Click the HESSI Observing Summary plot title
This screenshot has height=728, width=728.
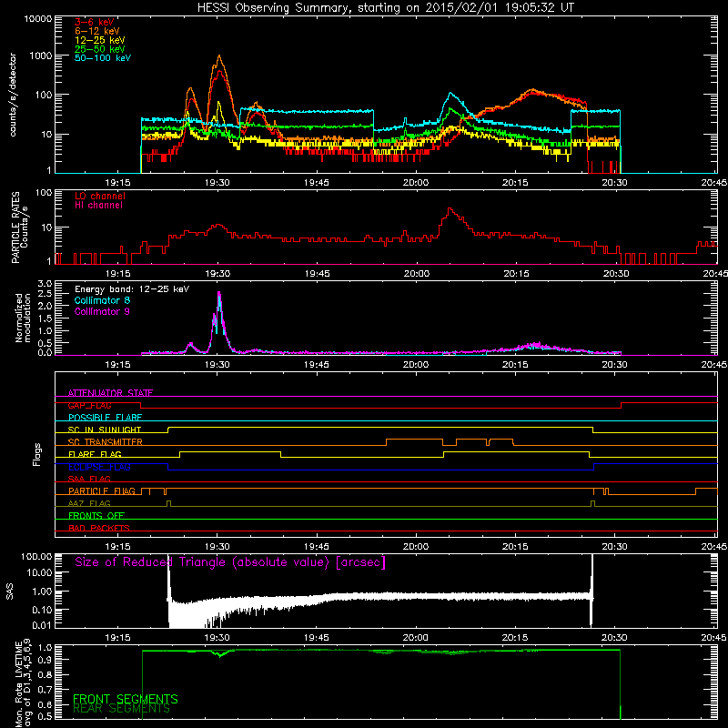385,8
